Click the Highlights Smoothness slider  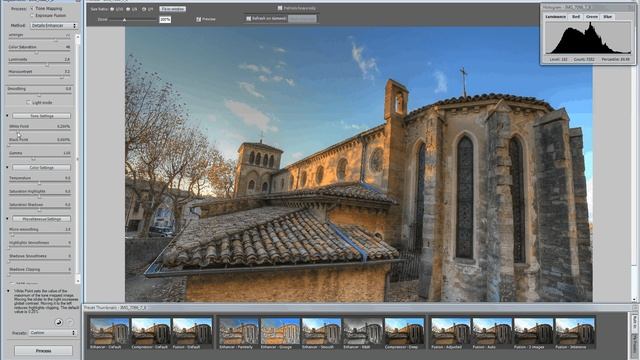pos(39,248)
